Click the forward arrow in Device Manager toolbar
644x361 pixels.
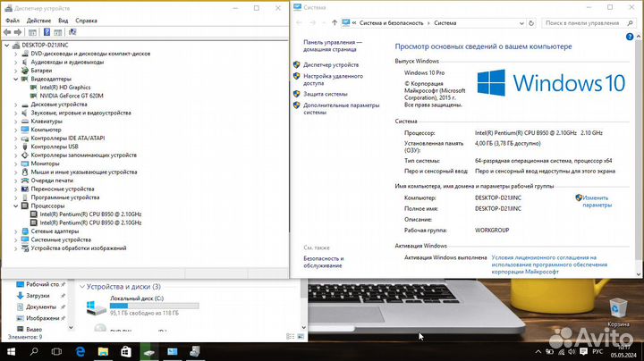pyautogui.click(x=18, y=32)
